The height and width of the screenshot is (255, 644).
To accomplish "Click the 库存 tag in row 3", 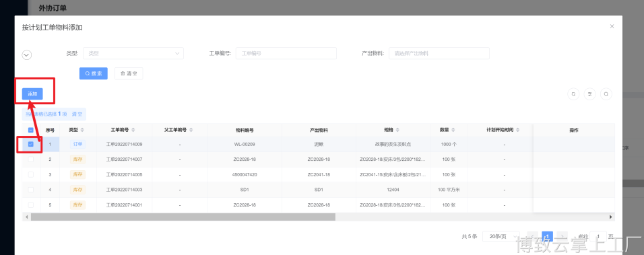I will pos(77,175).
